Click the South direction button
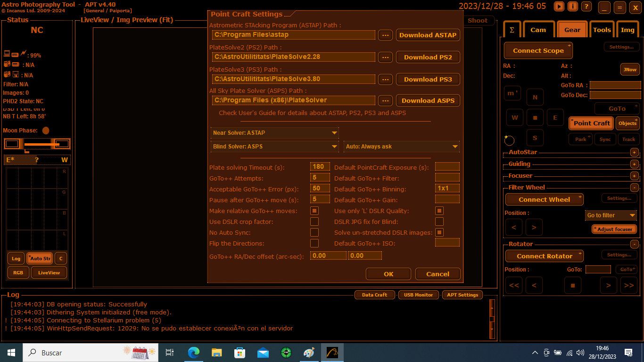The image size is (644, 362). click(x=535, y=138)
